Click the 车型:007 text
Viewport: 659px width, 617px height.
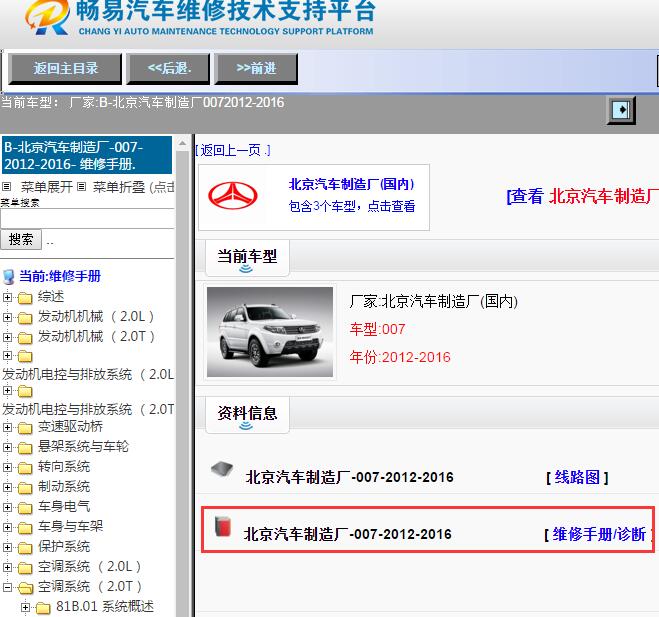coord(377,329)
